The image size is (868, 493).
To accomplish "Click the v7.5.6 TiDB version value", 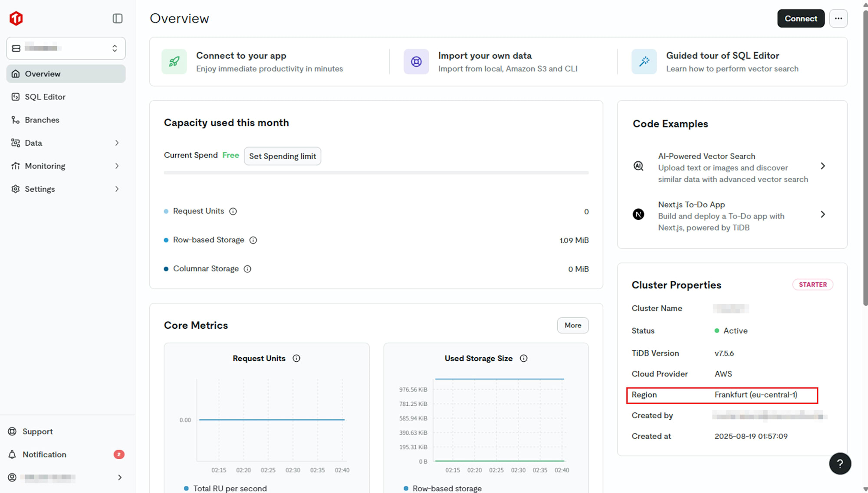I will coord(724,353).
